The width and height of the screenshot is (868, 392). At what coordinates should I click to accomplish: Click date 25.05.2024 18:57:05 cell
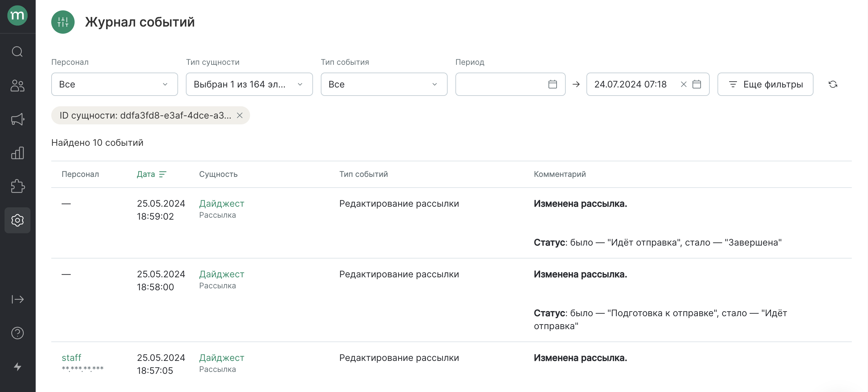point(161,364)
